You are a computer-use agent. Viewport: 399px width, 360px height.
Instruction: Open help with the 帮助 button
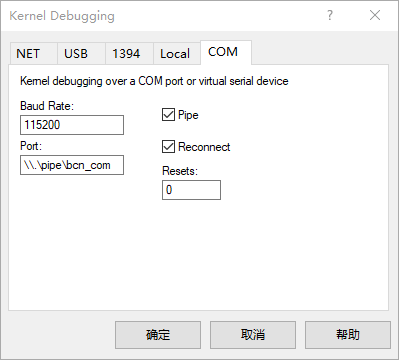[348, 335]
